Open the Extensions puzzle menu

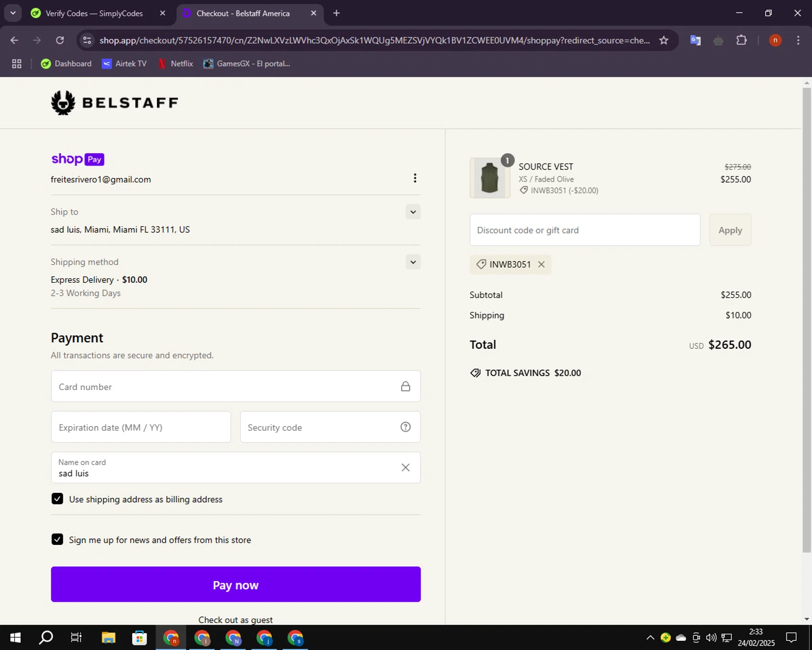(x=742, y=40)
